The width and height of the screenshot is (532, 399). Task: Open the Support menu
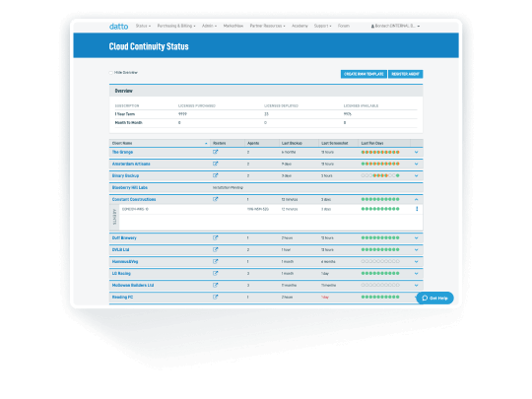coord(323,26)
